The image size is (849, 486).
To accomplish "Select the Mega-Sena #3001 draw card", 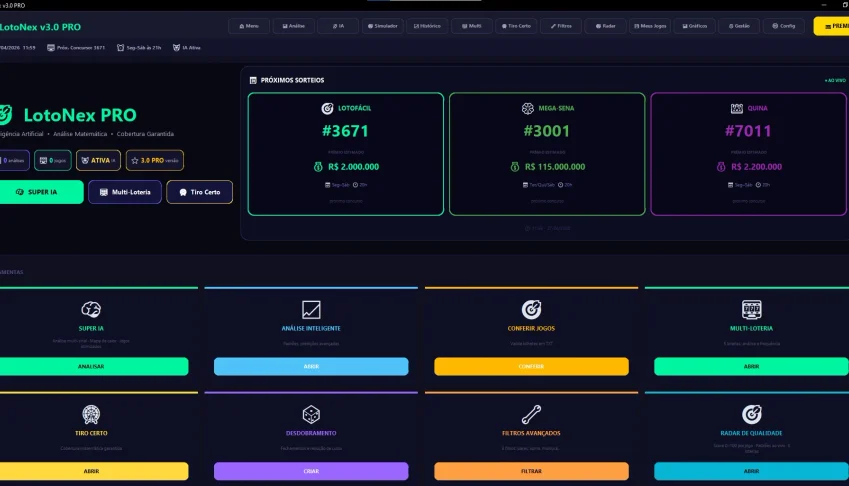I will click(x=547, y=154).
